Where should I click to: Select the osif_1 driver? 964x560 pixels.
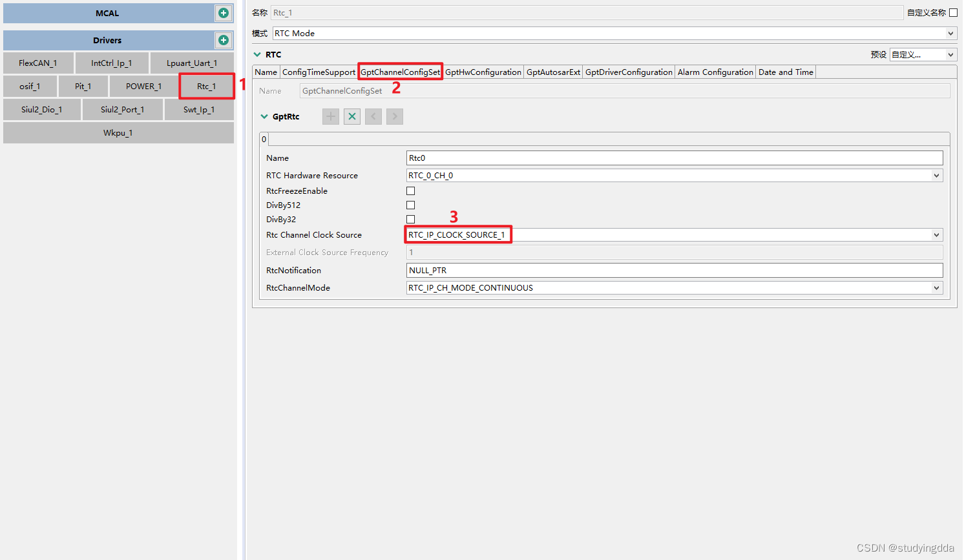(x=30, y=87)
